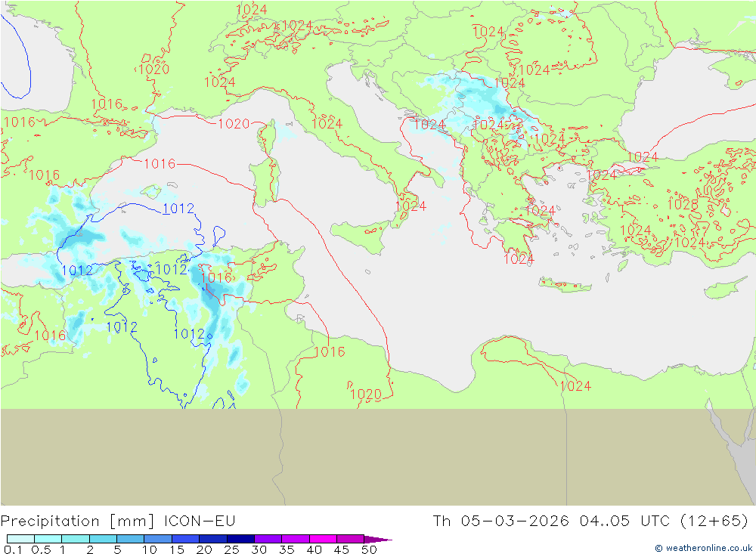
Task: Select the 30–35 mm purple swatch
Action: [x=268, y=539]
